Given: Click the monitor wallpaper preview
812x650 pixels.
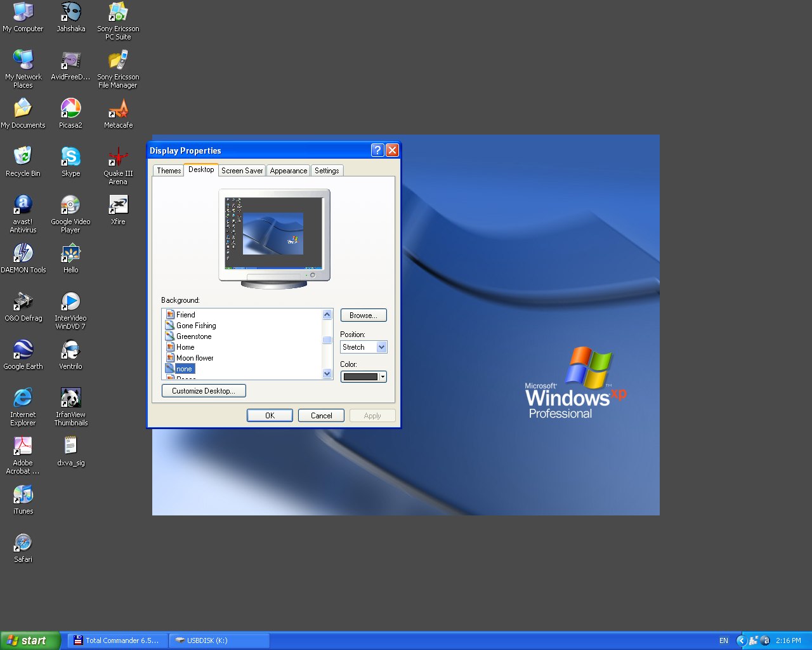Looking at the screenshot, I should click(274, 232).
